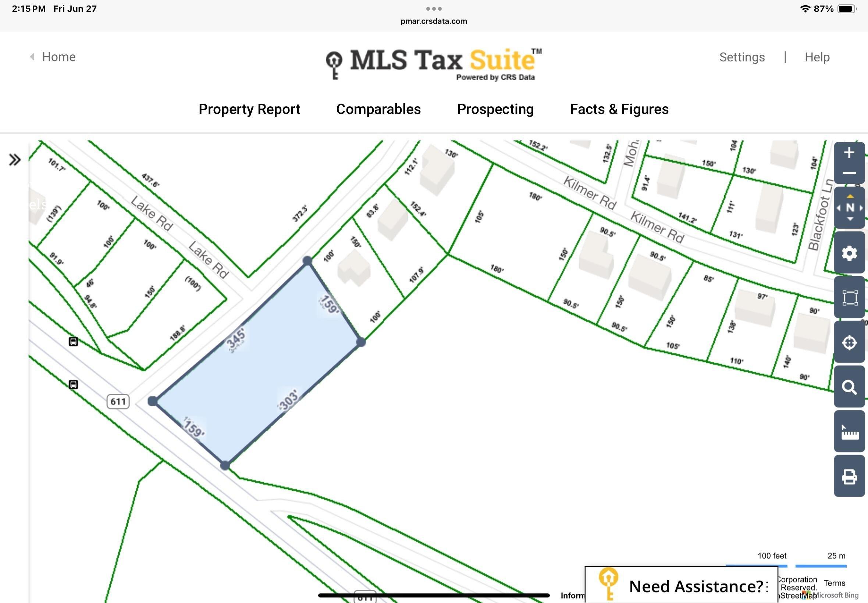Click the bus stop icon near Route 611
Viewport: 868px width, 603px height.
click(x=73, y=385)
